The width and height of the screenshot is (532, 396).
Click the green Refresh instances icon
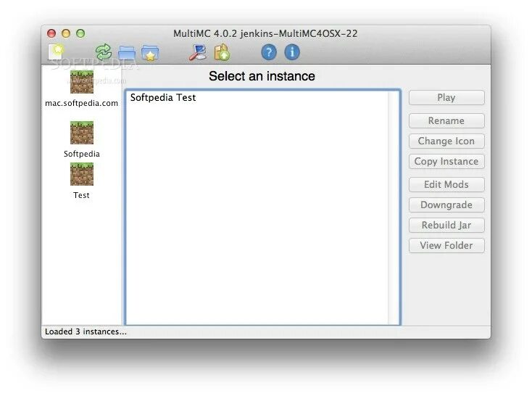click(x=104, y=52)
